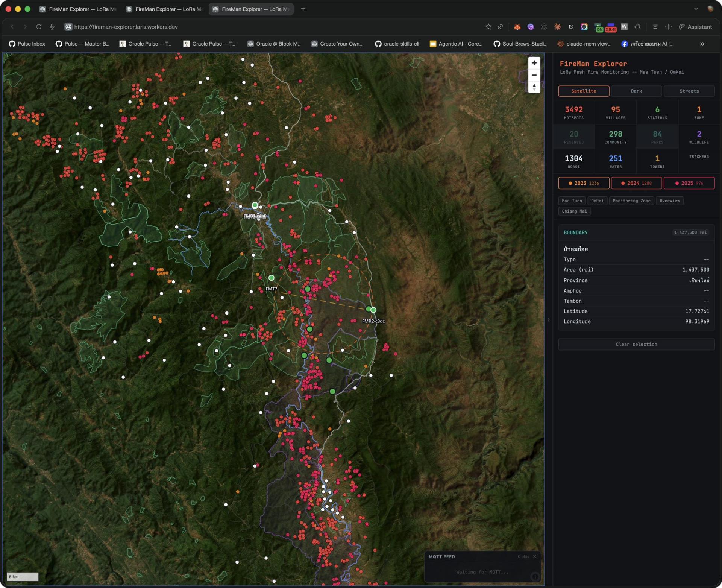
Task: Toggle the 2024 hotspots filter
Action: [636, 183]
